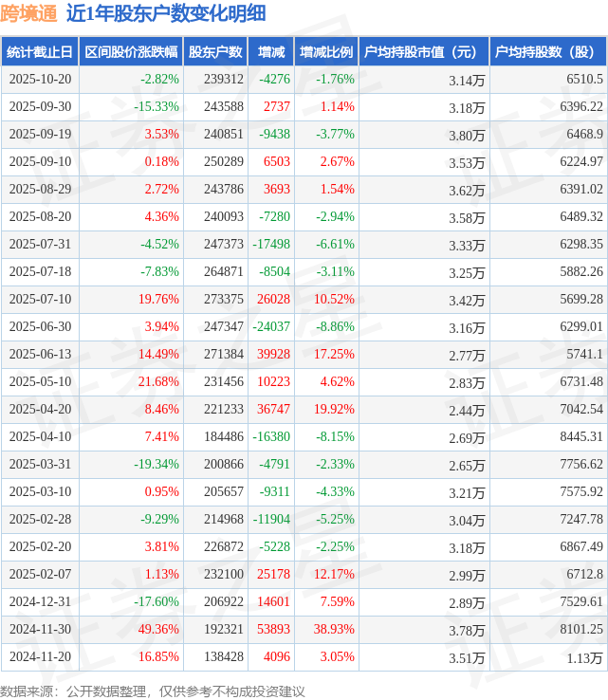Click the 38.93% change ratio cell
This screenshot has height=700, width=608.
(x=335, y=629)
